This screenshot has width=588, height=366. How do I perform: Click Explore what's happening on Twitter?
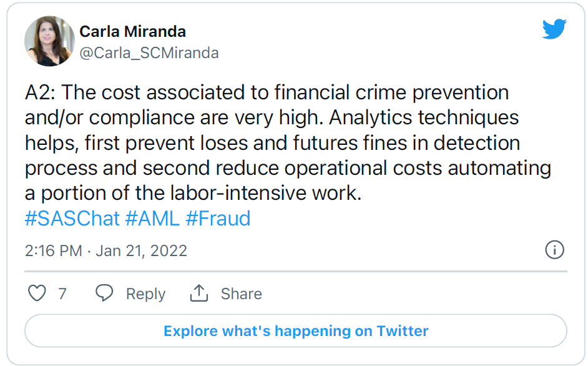tap(296, 330)
